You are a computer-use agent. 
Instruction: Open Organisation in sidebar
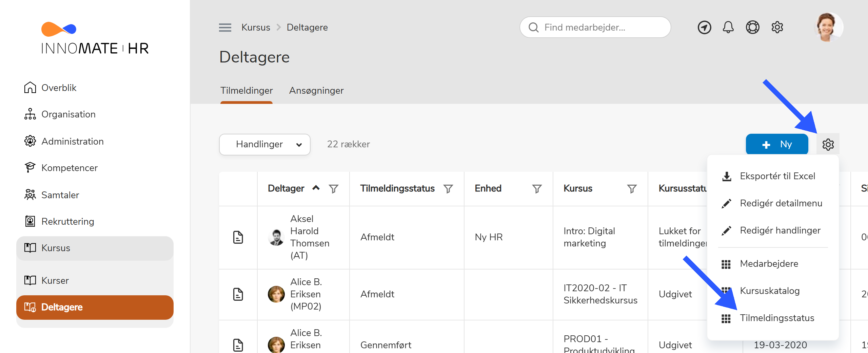[x=95, y=114]
